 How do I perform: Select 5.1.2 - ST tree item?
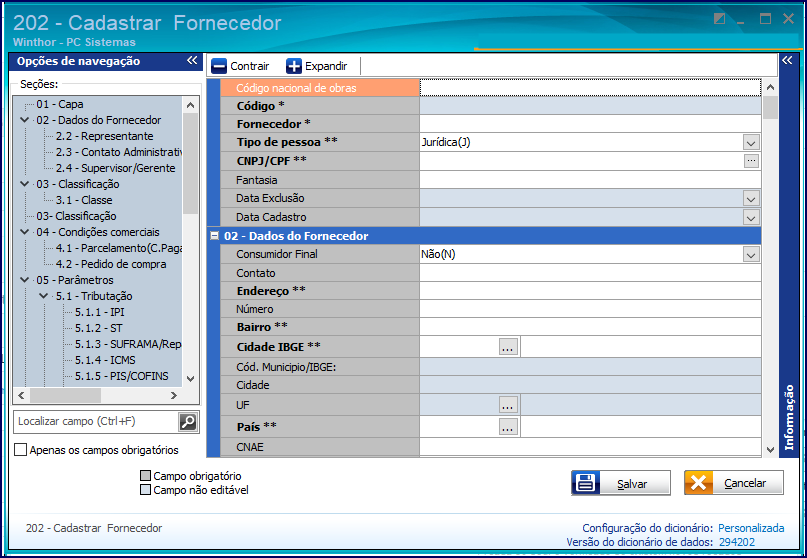(99, 327)
